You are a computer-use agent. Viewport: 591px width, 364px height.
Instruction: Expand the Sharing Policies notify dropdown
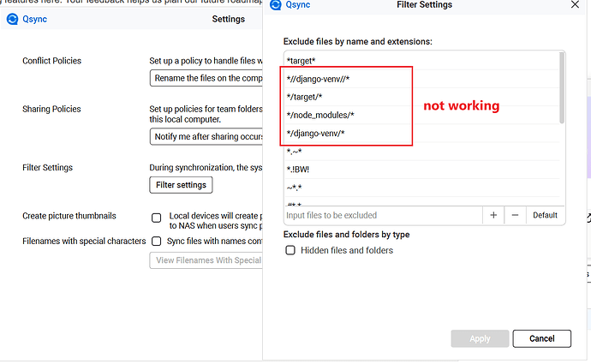(206, 136)
